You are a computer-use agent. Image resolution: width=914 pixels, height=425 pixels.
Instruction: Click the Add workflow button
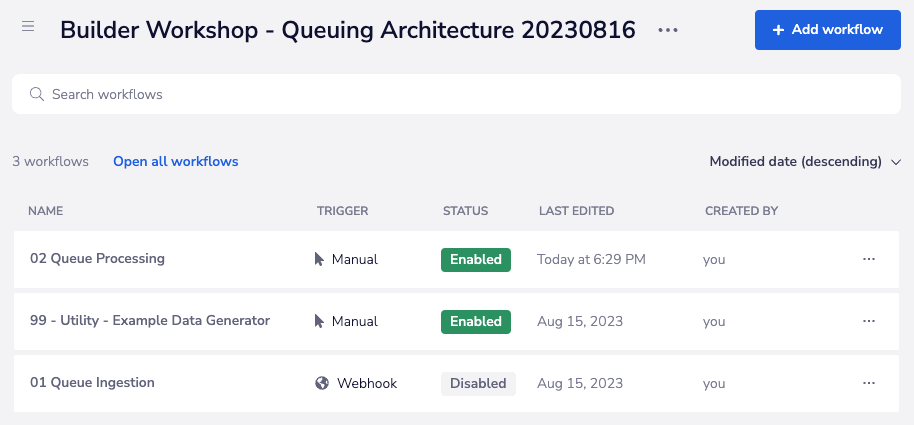click(x=828, y=30)
